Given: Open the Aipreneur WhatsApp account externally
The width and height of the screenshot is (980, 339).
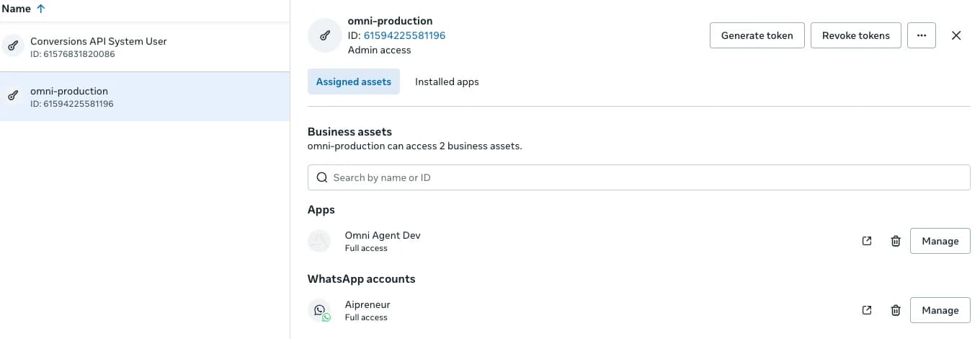Looking at the screenshot, I should 867,310.
